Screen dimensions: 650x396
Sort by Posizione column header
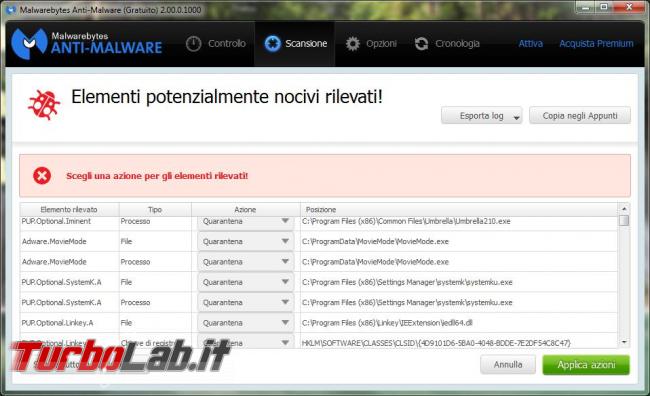(458, 209)
